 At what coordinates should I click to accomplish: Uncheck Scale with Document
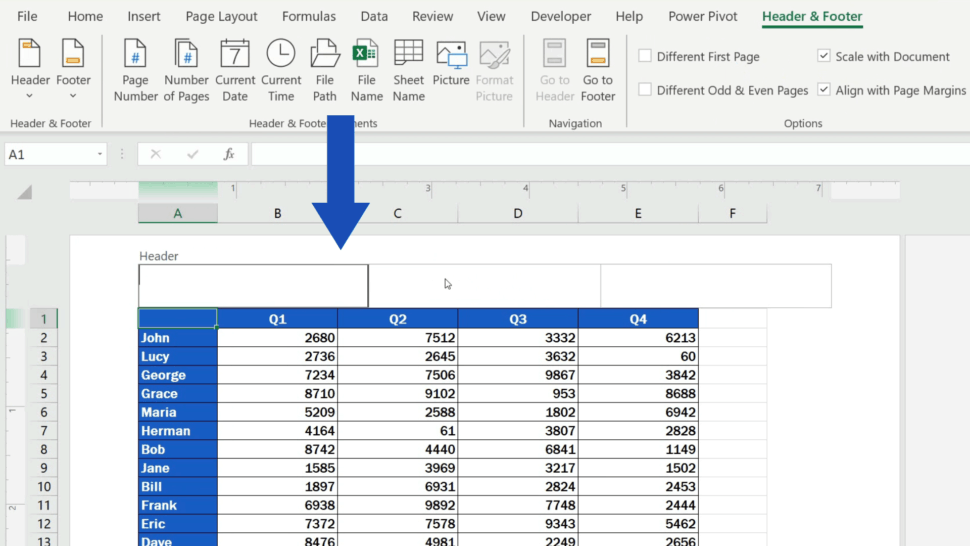point(823,56)
